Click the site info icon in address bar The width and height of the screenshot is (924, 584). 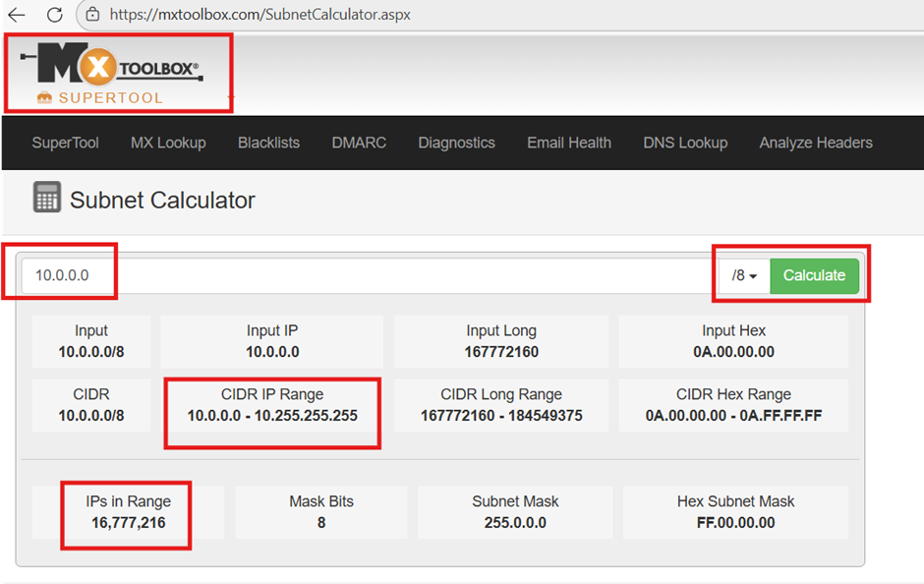[91, 15]
